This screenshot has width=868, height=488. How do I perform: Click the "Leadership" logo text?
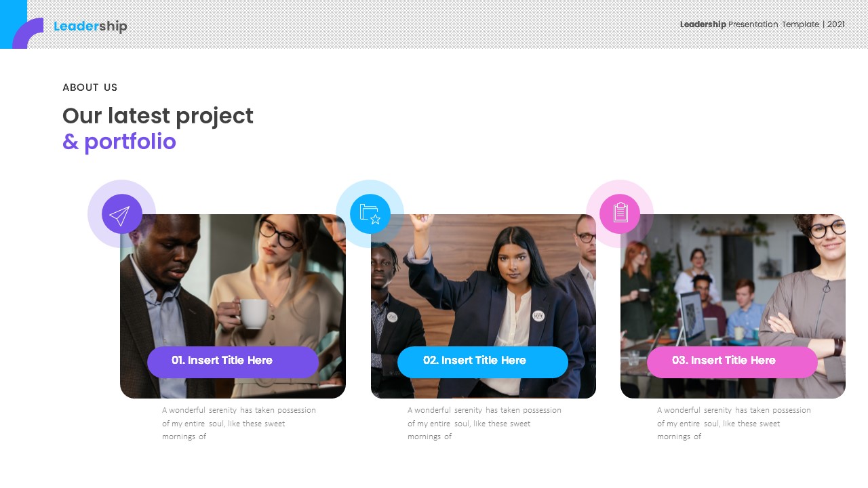pyautogui.click(x=90, y=26)
